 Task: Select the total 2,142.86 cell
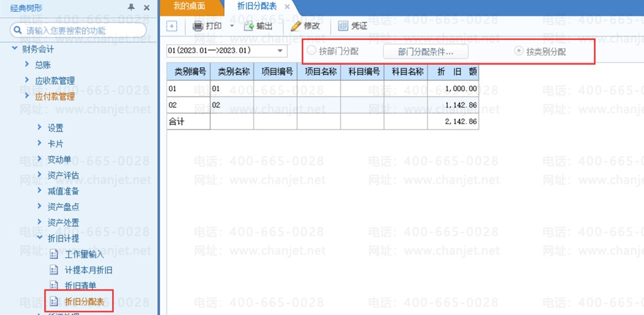click(x=454, y=122)
